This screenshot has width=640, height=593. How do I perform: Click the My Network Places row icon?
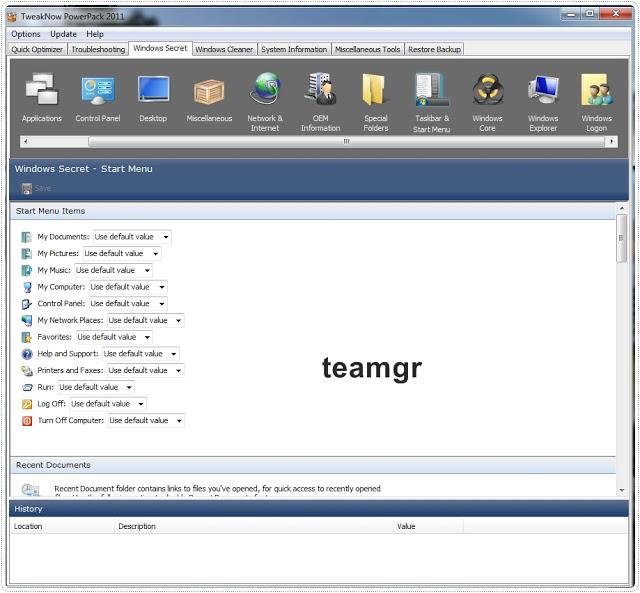pos(27,320)
